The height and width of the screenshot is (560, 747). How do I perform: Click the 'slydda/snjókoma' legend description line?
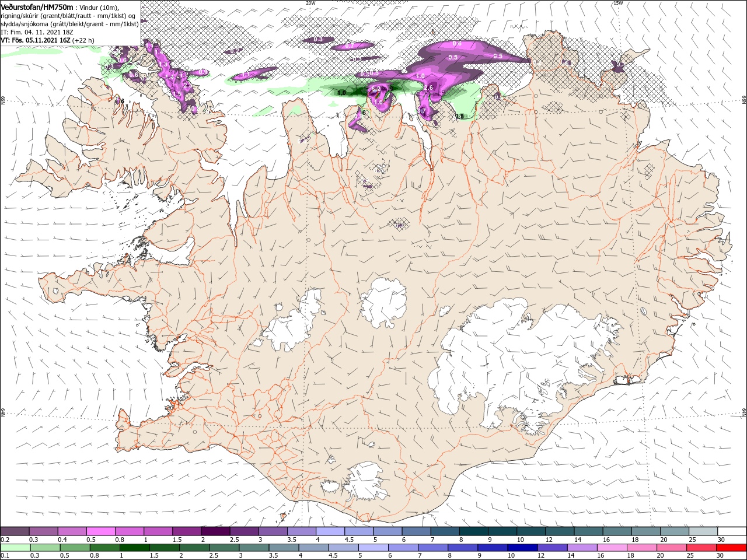69,24
